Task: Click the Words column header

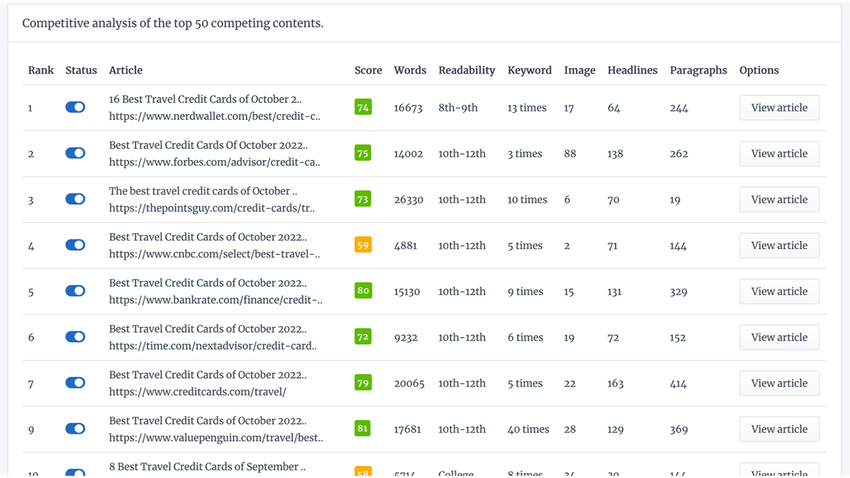Action: (410, 71)
